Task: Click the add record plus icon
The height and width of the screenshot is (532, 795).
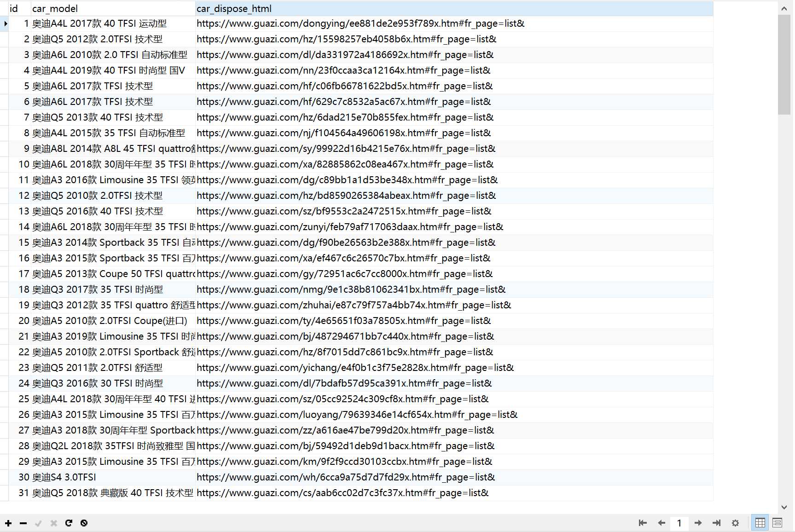Action: pos(8,523)
